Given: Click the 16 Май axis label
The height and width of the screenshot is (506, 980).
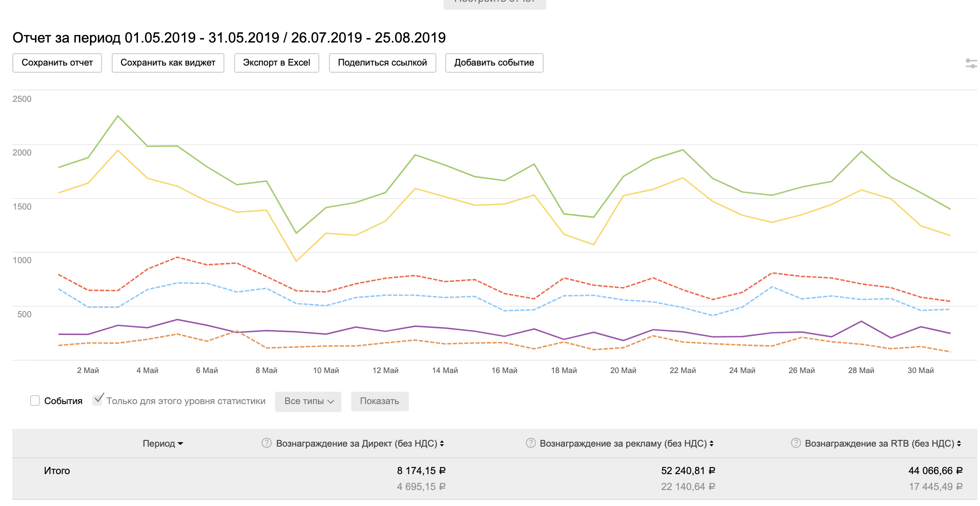Looking at the screenshot, I should [504, 370].
